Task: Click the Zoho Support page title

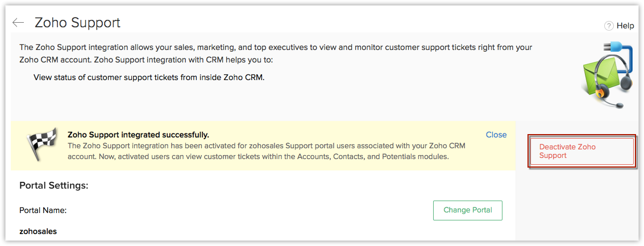Action: pyautogui.click(x=77, y=23)
